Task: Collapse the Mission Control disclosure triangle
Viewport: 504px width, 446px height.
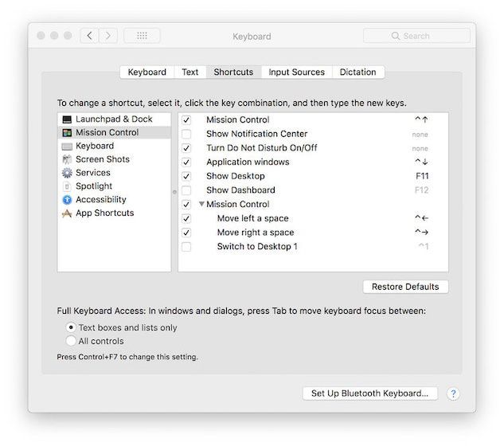Action: pyautogui.click(x=202, y=205)
